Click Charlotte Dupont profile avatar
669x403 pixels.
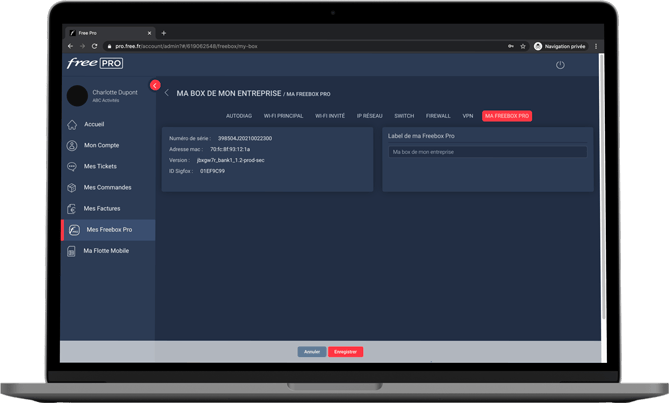[x=77, y=96]
